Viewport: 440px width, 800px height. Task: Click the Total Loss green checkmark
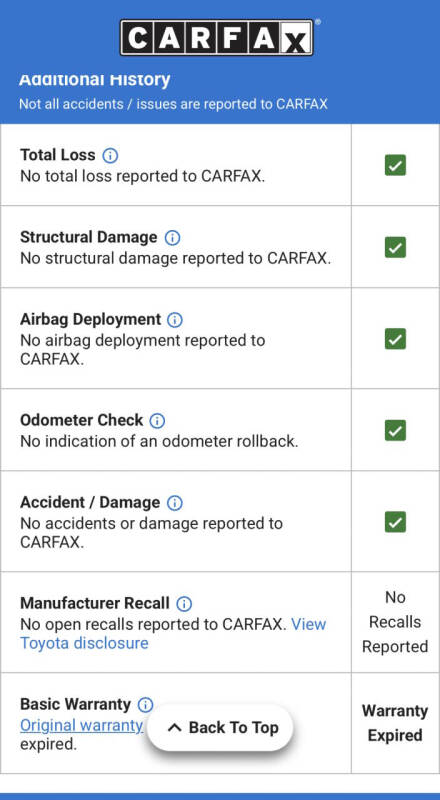(395, 165)
